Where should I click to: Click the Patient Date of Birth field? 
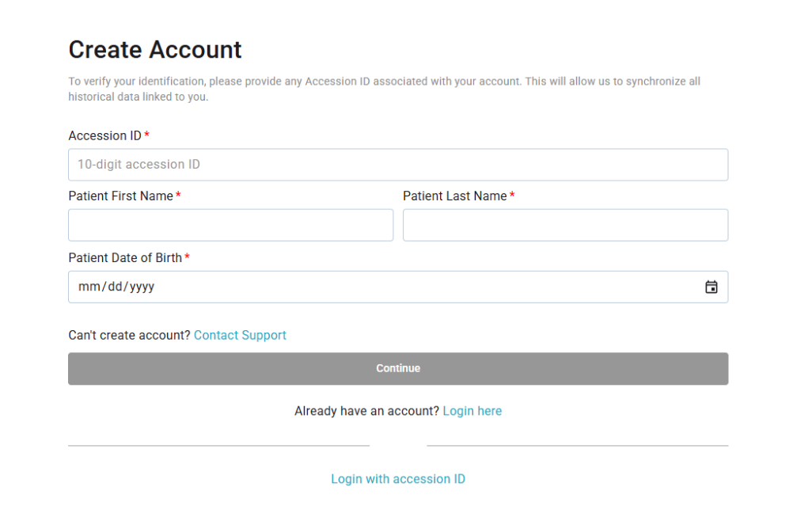pyautogui.click(x=380, y=287)
